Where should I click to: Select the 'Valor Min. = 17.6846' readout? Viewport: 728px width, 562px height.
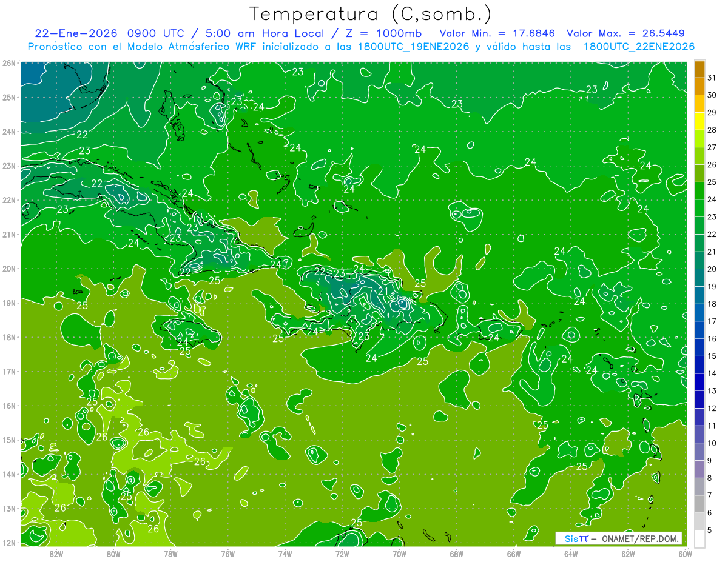click(x=497, y=33)
